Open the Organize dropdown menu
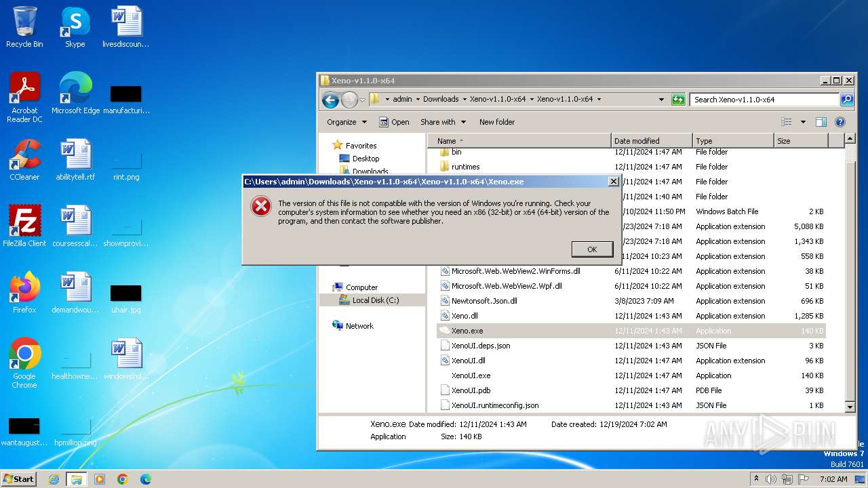The image size is (868, 488). point(347,122)
